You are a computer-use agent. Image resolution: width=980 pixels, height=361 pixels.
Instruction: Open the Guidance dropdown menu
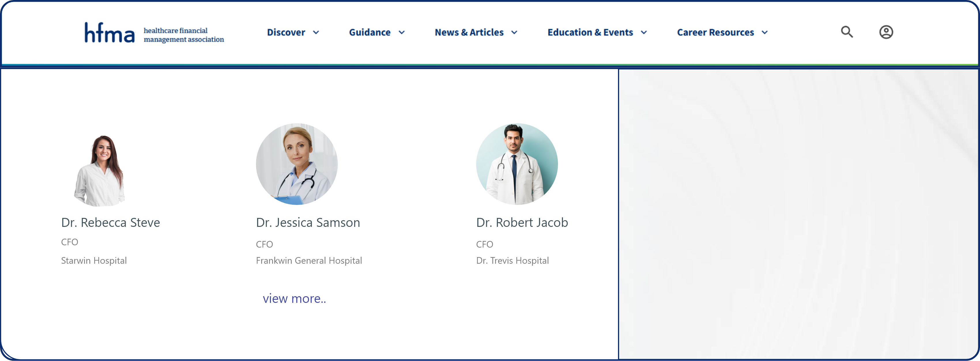click(x=376, y=33)
